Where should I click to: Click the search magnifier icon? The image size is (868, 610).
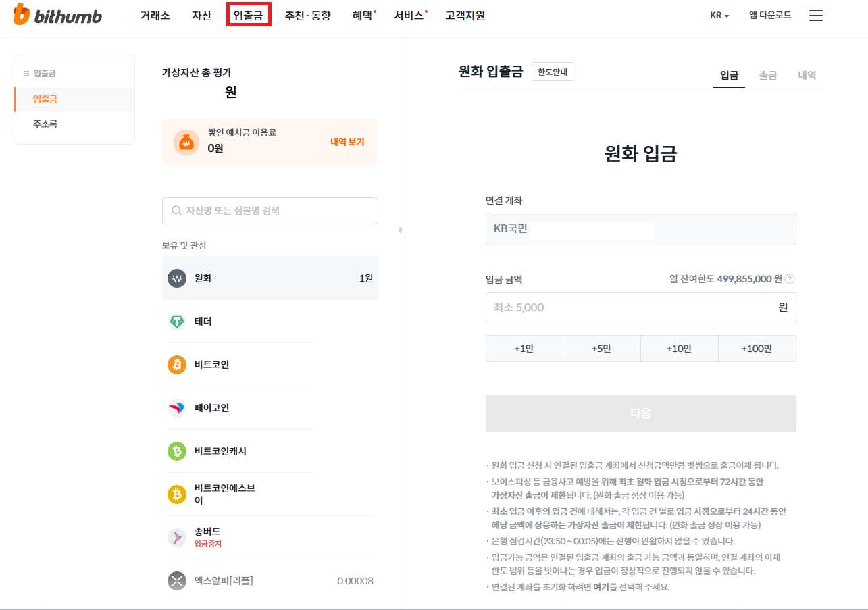(176, 211)
